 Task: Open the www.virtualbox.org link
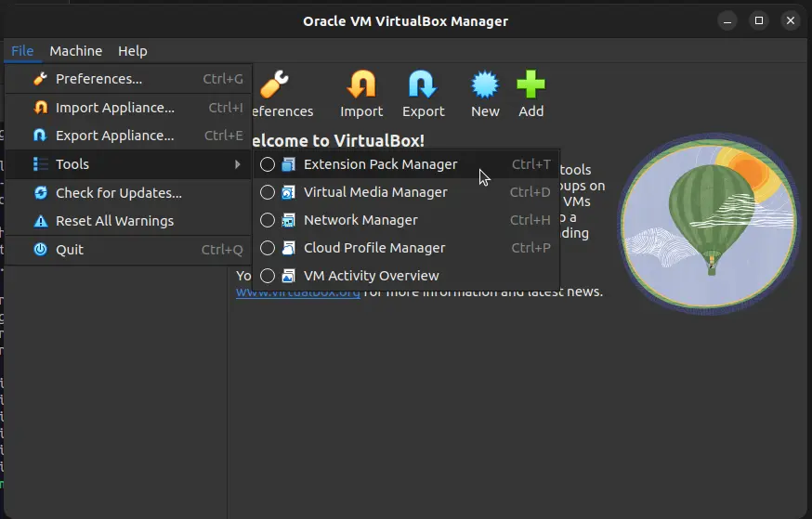click(x=298, y=294)
